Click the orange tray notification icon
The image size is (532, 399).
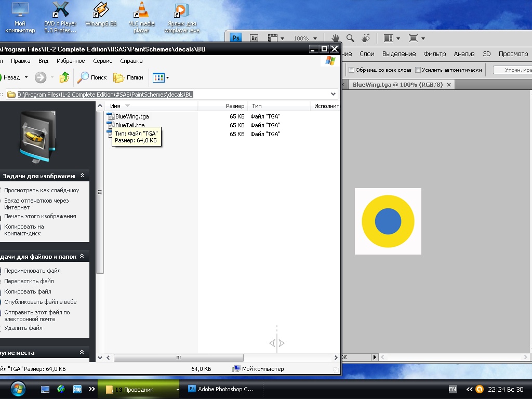480,389
